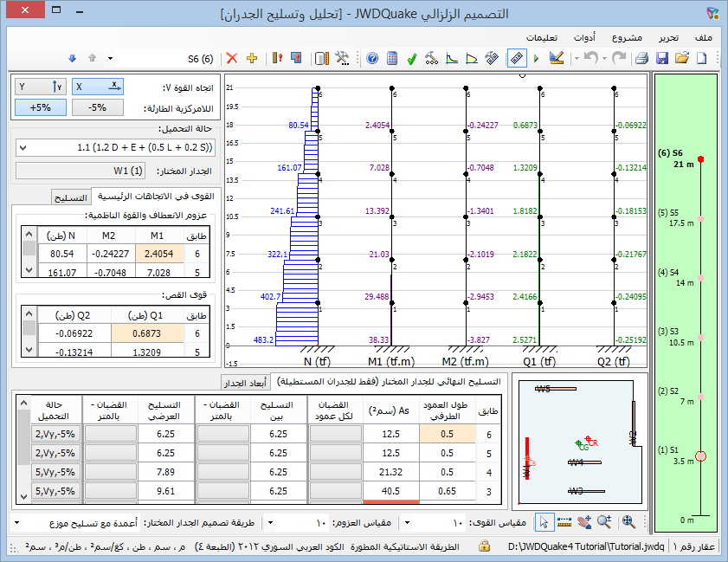The width and height of the screenshot is (728, 562).
Task: Click the 21.32 As cell for story 4
Action: pos(390,472)
